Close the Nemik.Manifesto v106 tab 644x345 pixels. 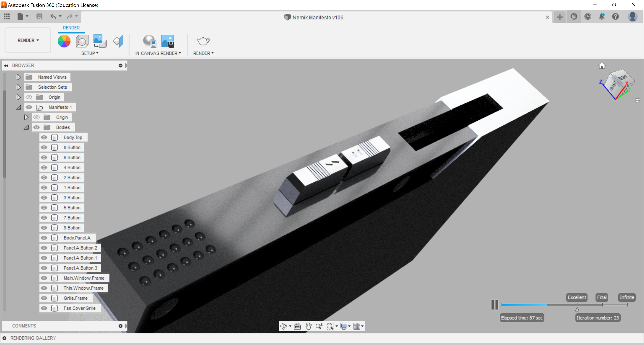pyautogui.click(x=547, y=17)
